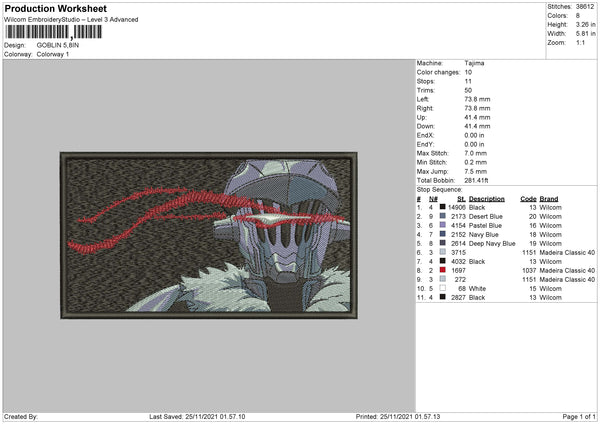Click the Stops value 11

468,82
